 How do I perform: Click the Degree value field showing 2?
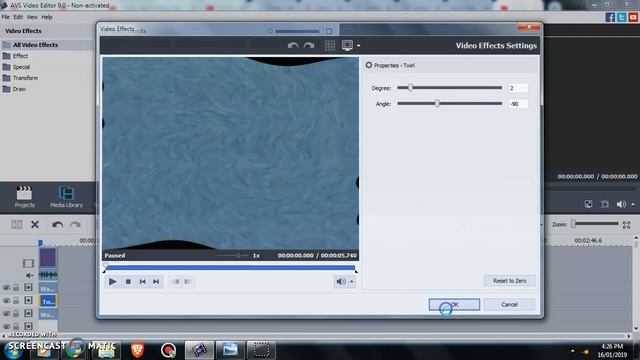[x=518, y=88]
